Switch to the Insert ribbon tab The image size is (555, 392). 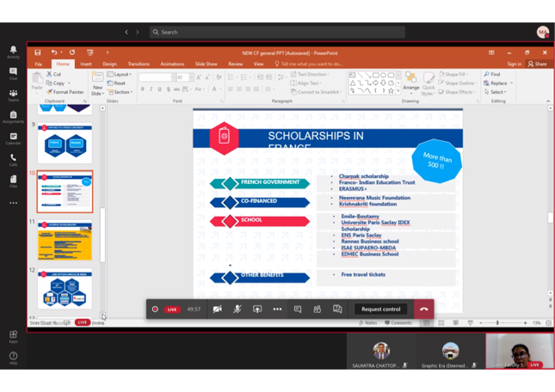click(86, 64)
